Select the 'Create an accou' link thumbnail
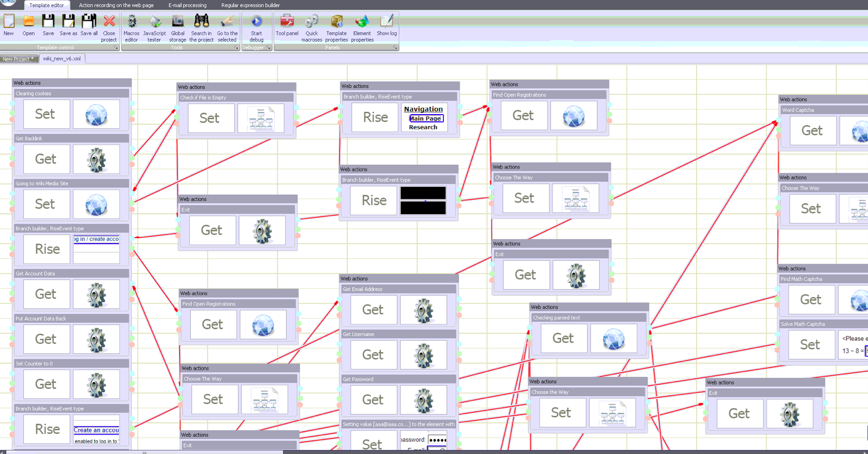 [x=96, y=430]
